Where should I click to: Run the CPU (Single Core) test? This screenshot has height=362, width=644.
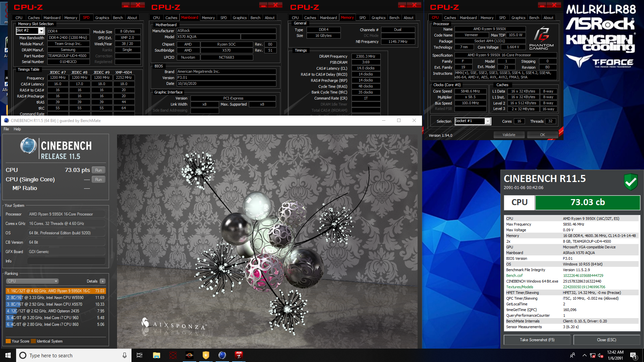[98, 180]
